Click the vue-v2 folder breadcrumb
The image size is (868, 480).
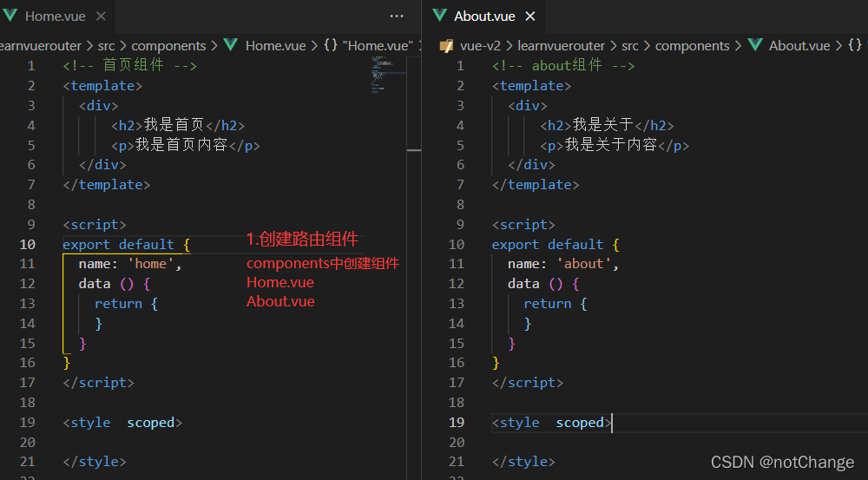click(x=480, y=46)
